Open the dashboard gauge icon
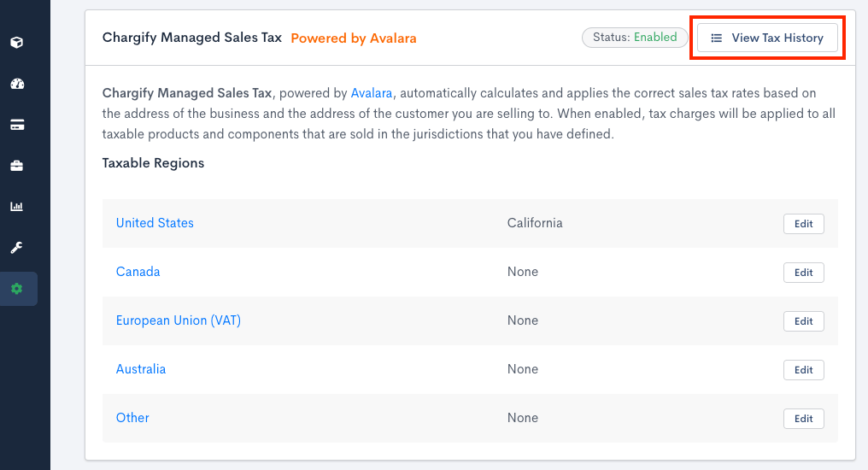 (x=17, y=84)
